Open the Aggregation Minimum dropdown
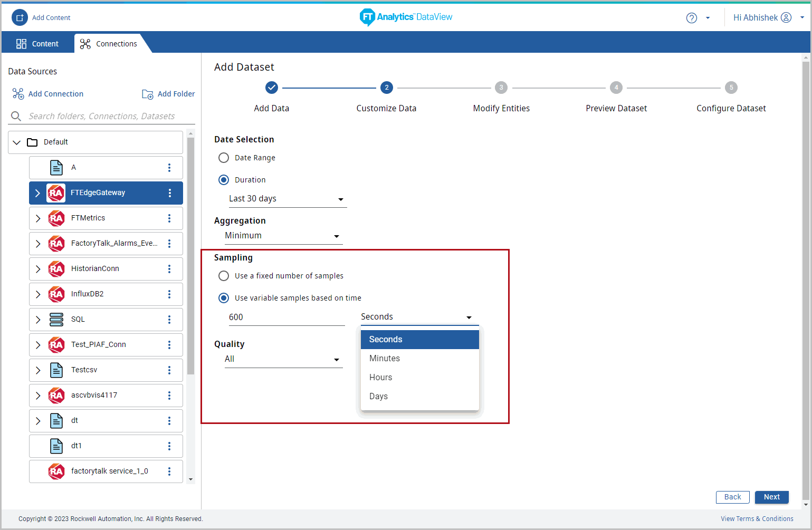The image size is (812, 530). click(x=282, y=236)
